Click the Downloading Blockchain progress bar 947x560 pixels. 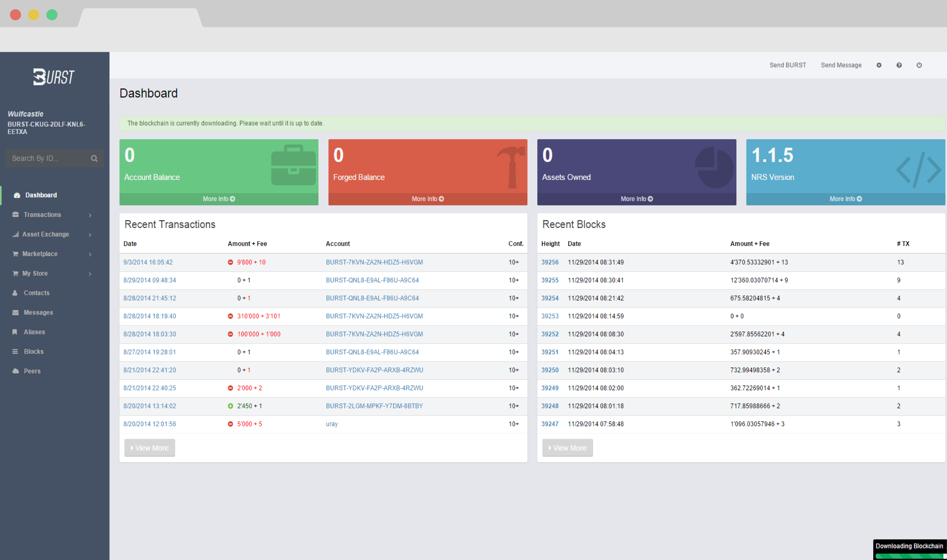tap(911, 556)
